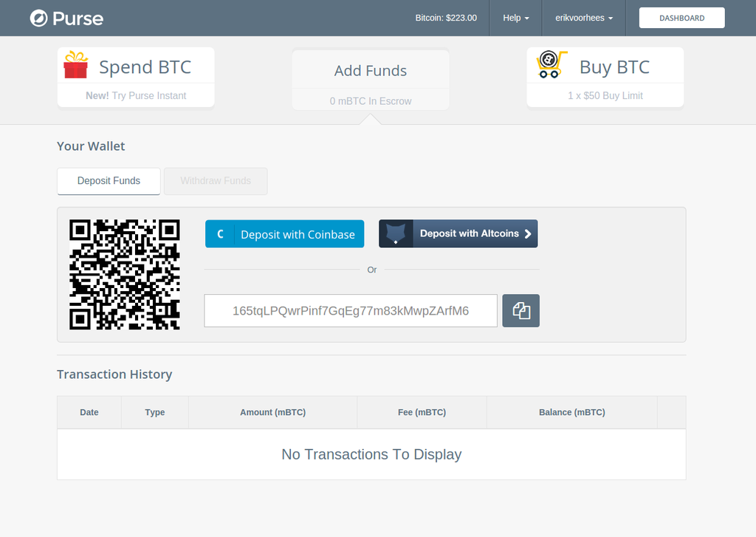Click the Amount (mBTC) column header
This screenshot has width=756, height=537.
tap(273, 412)
